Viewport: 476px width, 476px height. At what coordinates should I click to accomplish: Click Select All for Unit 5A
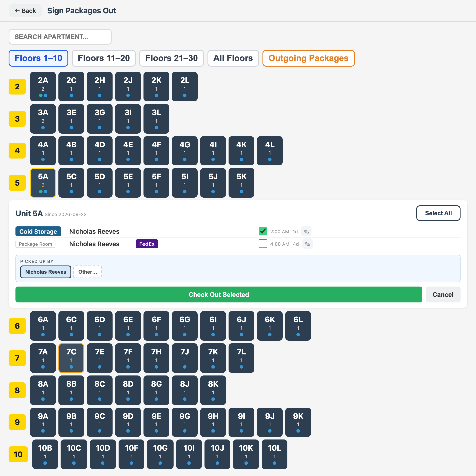[438, 213]
